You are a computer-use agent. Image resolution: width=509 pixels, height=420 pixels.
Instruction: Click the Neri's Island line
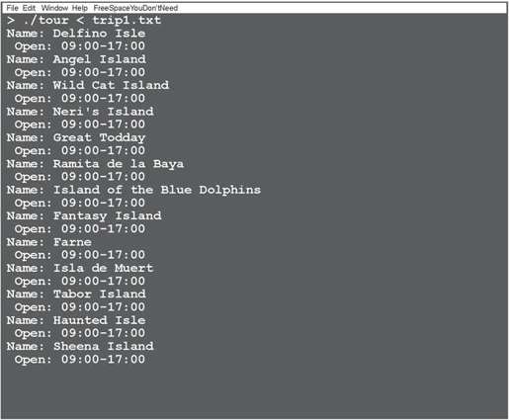pos(80,112)
